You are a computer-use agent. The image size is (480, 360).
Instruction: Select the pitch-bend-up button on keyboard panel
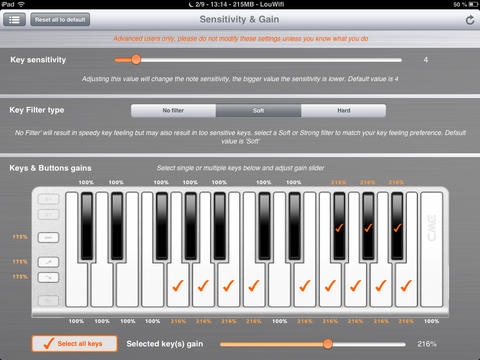click(49, 262)
